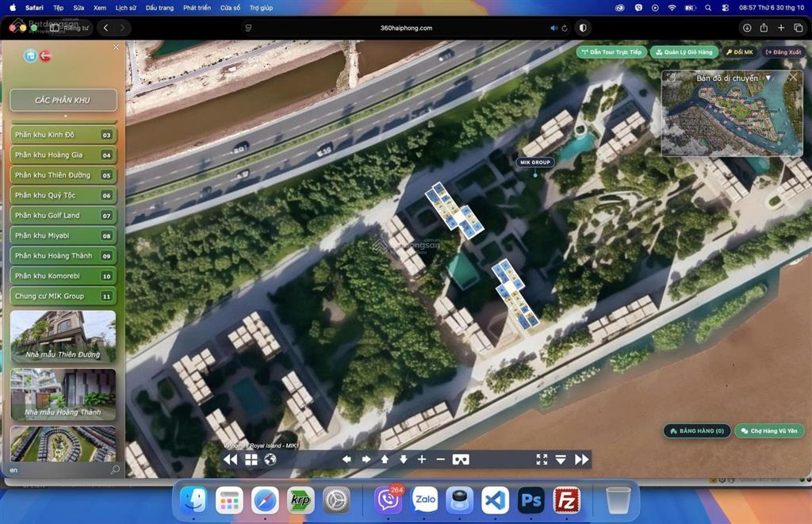The height and width of the screenshot is (524, 812).
Task: Close the Bản đồ di chuyển minimap
Action: coord(793,78)
